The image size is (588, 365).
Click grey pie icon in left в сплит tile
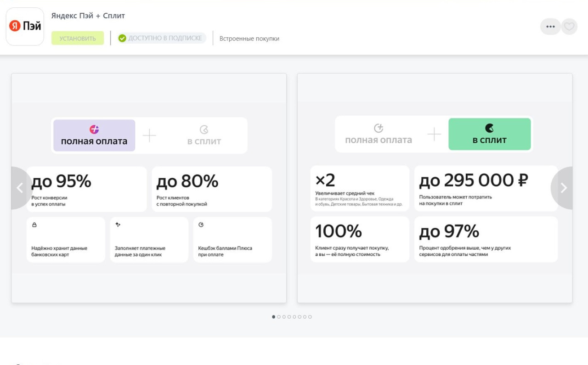pos(204,130)
